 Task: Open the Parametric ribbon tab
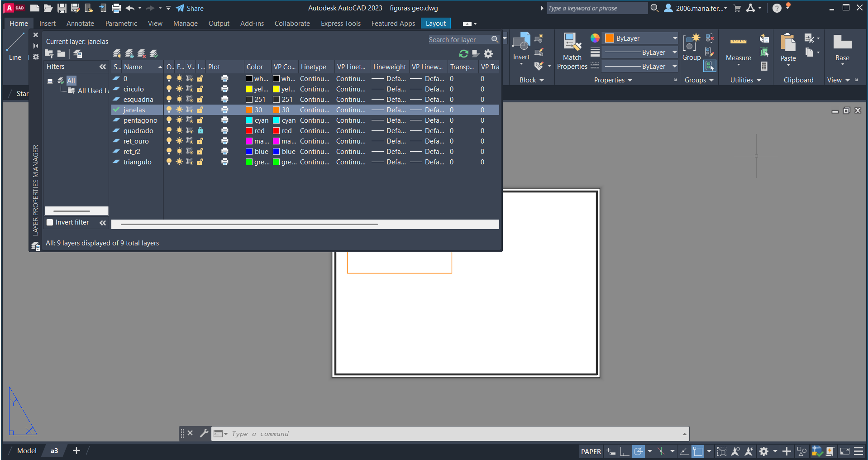(121, 24)
